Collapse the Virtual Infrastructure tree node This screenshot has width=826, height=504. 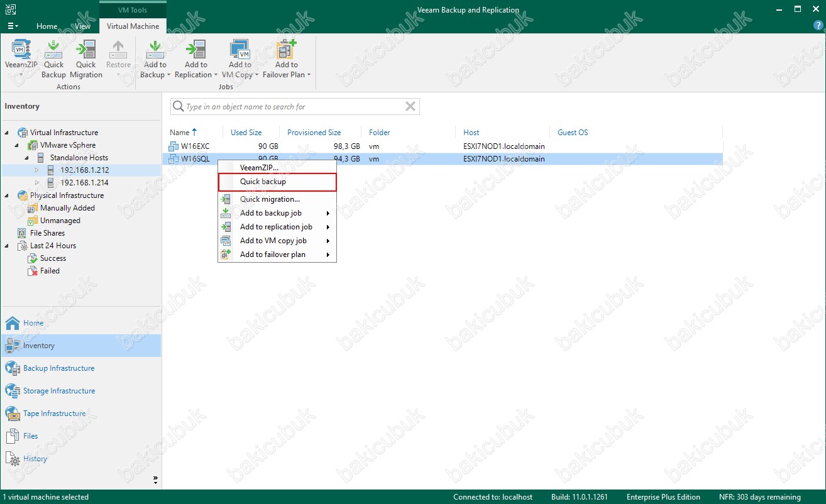6,133
